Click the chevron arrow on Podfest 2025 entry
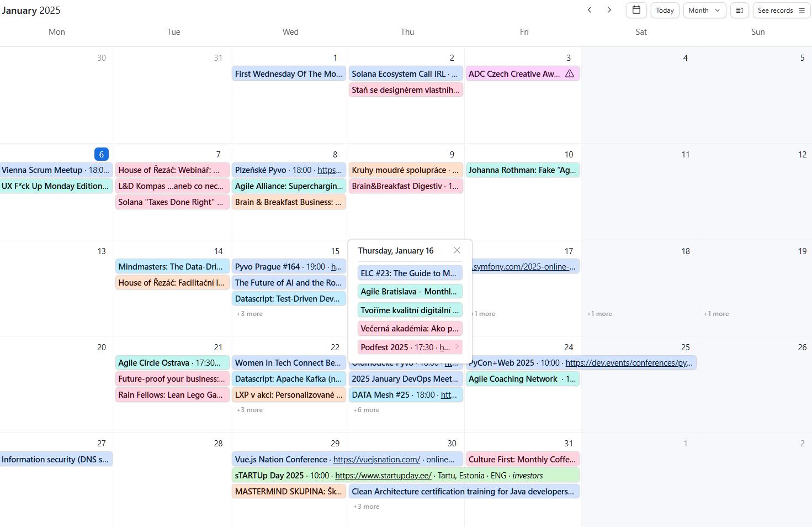The width and height of the screenshot is (812, 527). click(x=457, y=347)
